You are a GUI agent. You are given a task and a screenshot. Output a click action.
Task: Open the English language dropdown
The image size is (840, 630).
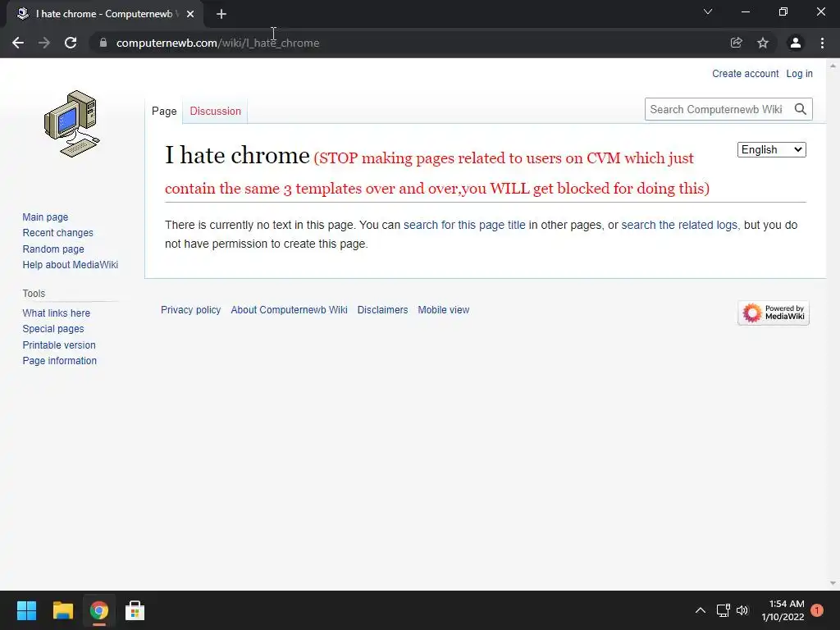pos(771,150)
